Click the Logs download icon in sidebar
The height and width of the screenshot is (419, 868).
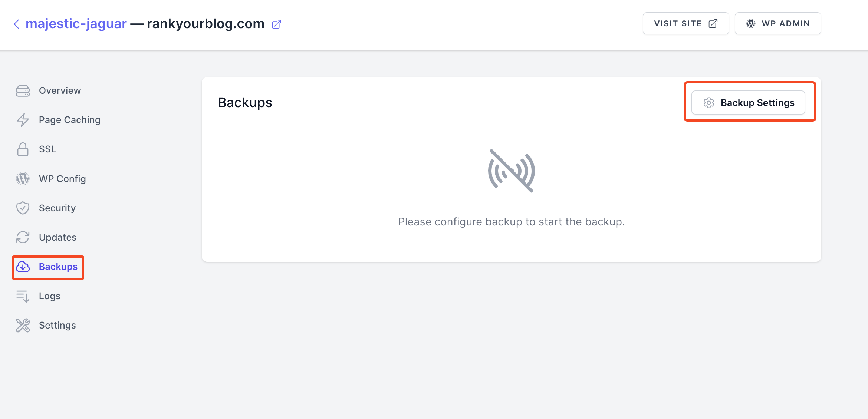(x=23, y=296)
